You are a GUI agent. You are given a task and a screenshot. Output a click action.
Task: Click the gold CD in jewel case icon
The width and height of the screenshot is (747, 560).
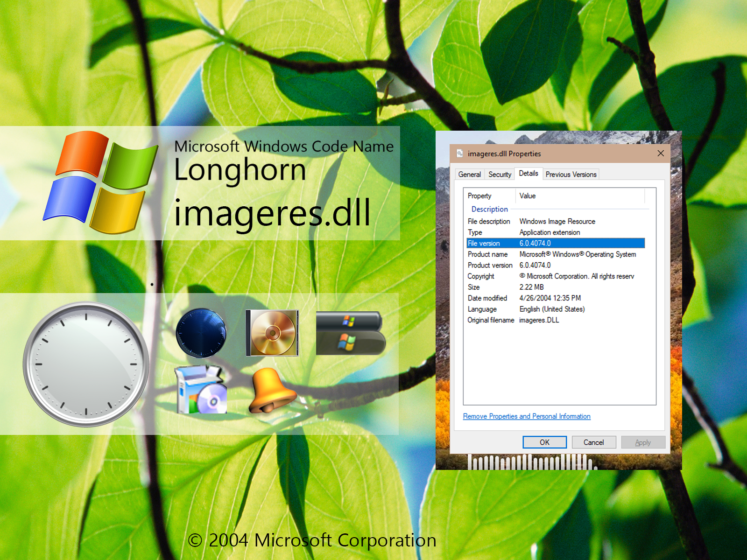272,333
